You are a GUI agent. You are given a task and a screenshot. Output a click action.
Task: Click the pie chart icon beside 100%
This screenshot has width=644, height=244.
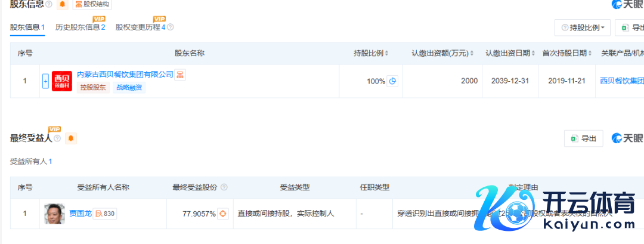(x=392, y=81)
